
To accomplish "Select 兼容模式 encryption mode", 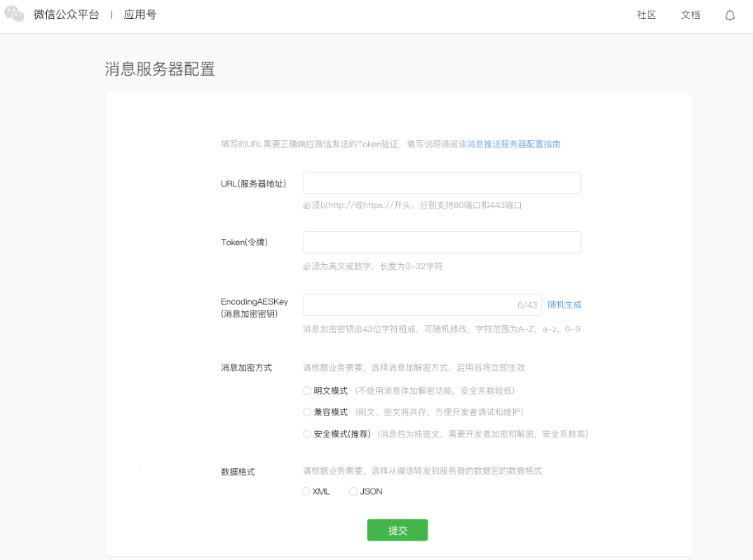I will (306, 412).
